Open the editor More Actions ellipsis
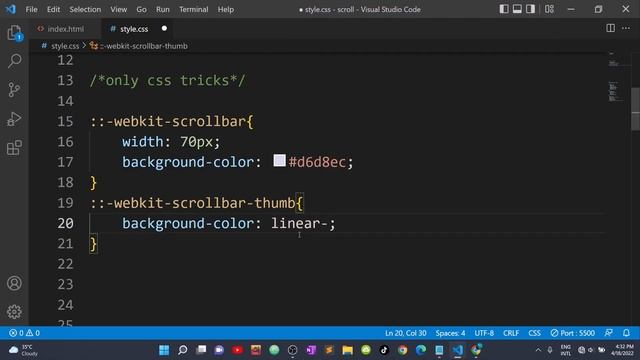 click(x=626, y=28)
